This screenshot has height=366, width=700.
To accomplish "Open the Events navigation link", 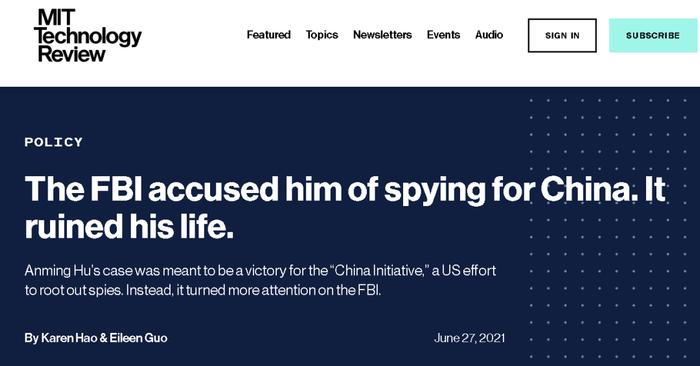I will click(x=443, y=35).
